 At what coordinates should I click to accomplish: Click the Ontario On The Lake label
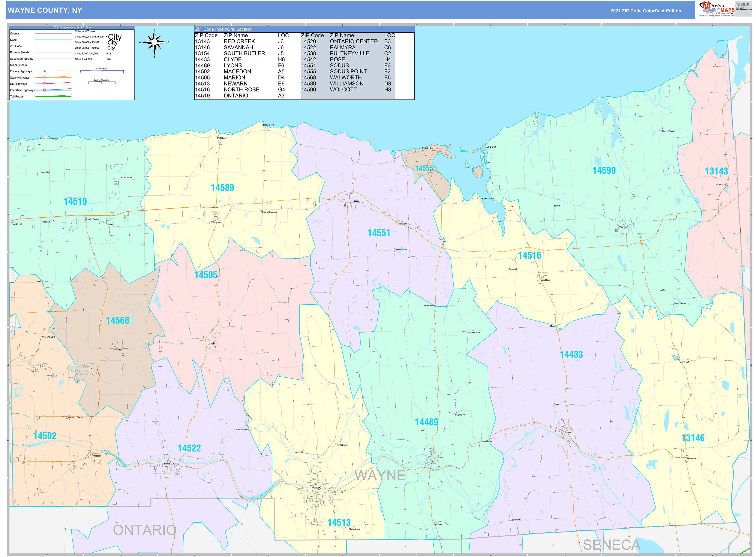[48, 139]
